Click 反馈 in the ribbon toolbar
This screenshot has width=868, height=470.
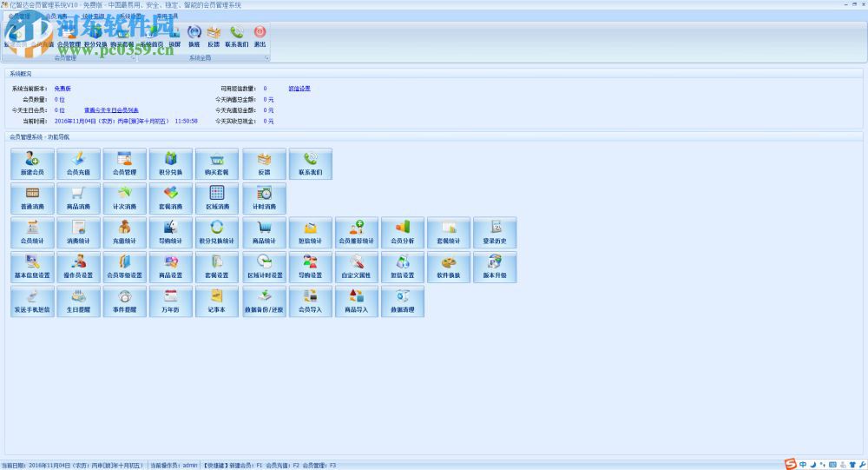click(x=214, y=36)
